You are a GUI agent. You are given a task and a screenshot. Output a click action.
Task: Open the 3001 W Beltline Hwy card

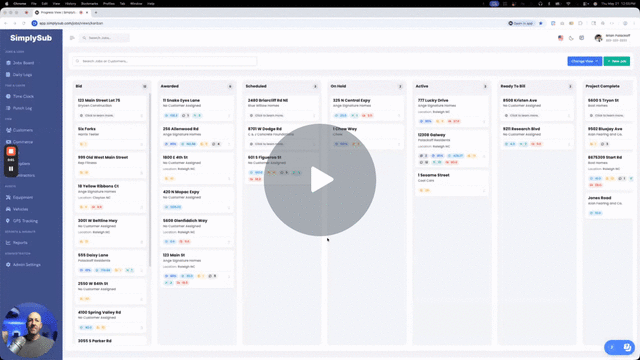pyautogui.click(x=111, y=231)
